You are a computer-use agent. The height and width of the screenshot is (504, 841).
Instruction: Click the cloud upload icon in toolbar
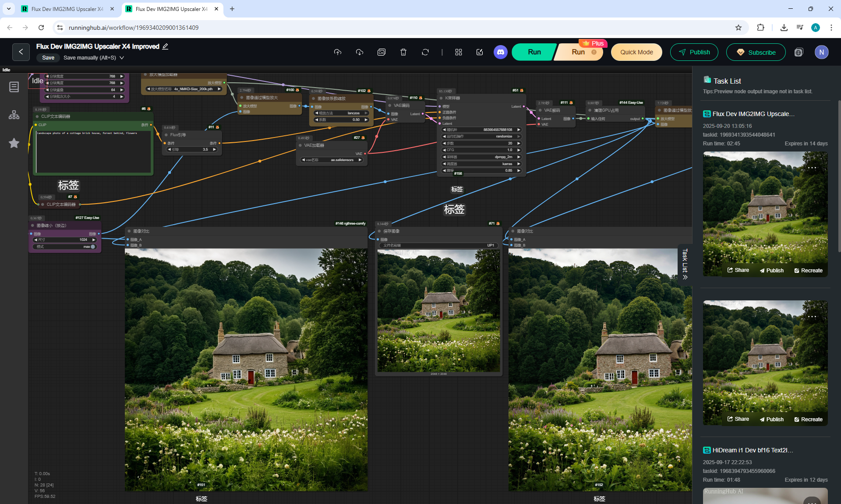(338, 52)
